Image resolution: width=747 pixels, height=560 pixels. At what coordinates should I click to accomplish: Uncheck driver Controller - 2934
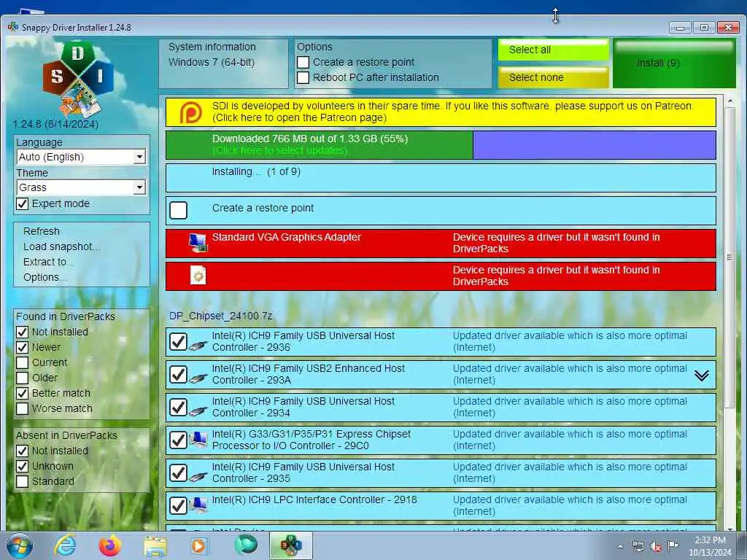(179, 407)
